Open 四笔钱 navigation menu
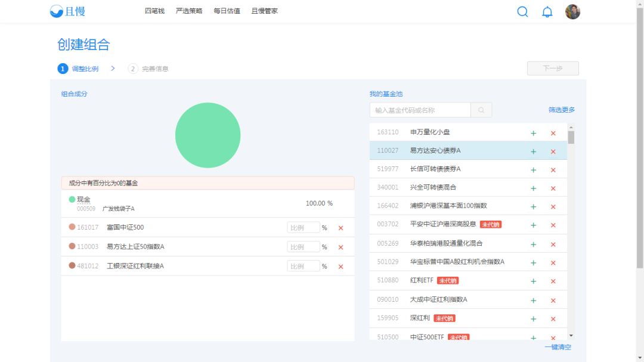644x362 pixels. [154, 11]
